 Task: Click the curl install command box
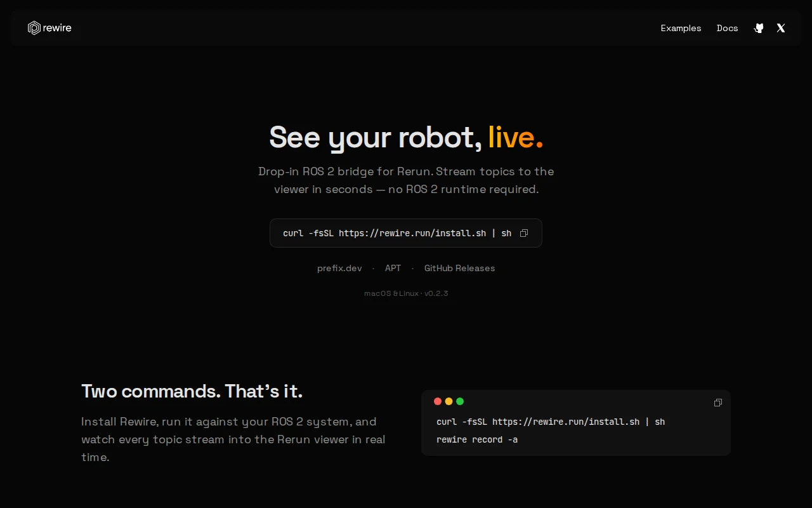[406, 233]
